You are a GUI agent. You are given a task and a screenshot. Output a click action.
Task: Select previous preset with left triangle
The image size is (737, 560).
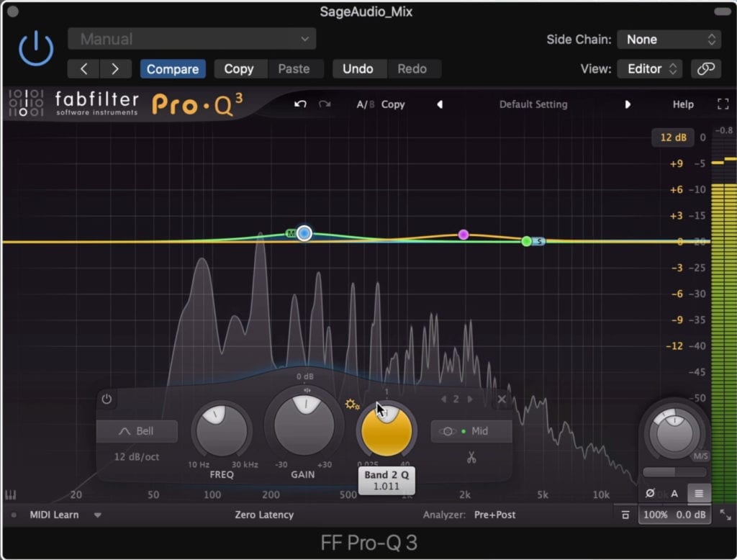[x=440, y=104]
